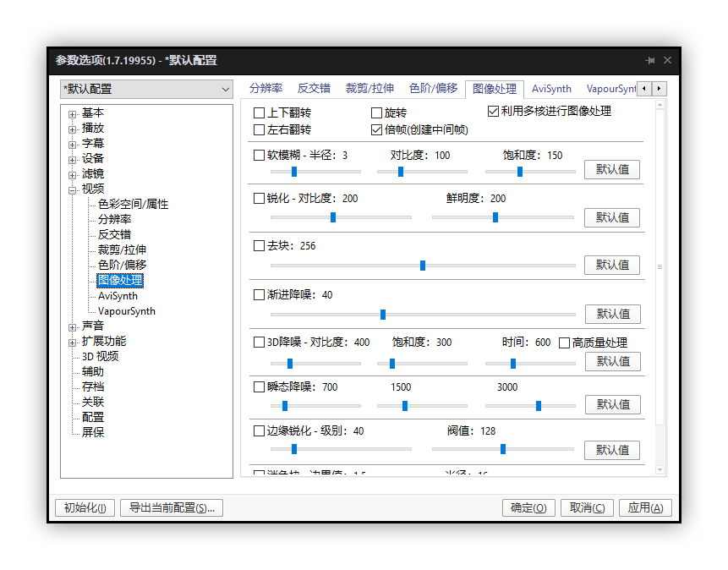Click 导出当前配置 button

172,508
